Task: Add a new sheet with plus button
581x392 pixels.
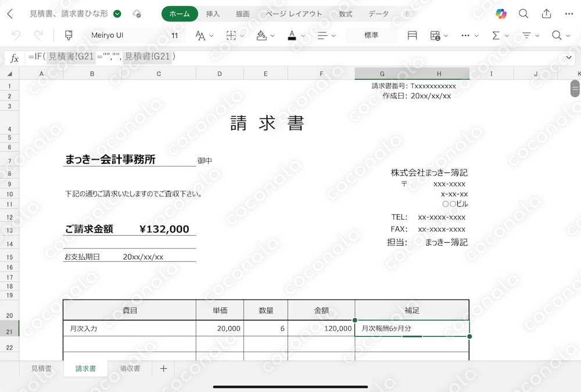Action: (163, 368)
